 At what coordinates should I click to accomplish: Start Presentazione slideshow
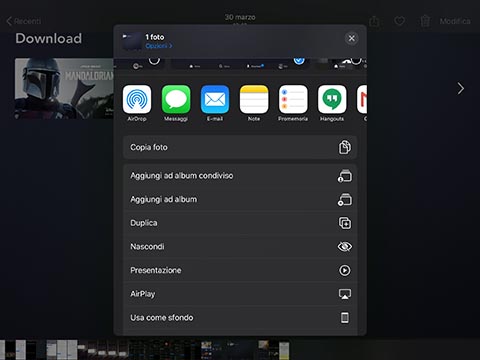click(x=240, y=270)
